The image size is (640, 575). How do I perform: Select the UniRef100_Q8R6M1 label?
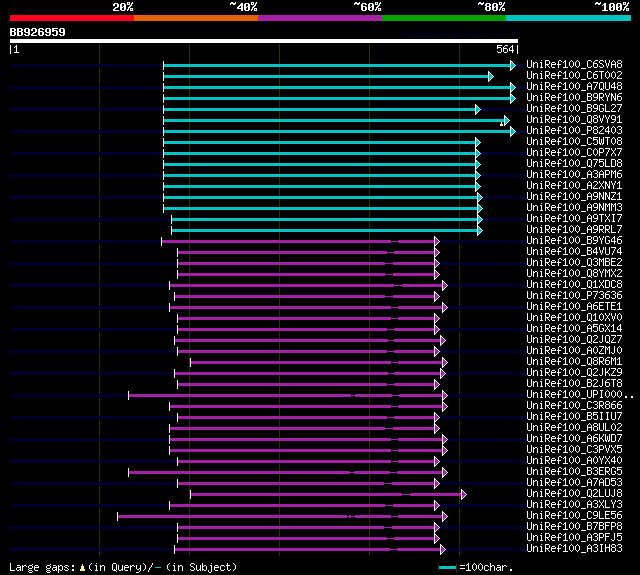[x=574, y=362]
